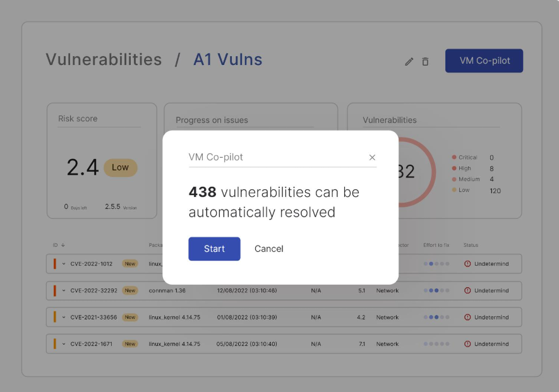The image size is (559, 392).
Task: Expand the CVE-2022-1671 row
Action: tap(64, 344)
